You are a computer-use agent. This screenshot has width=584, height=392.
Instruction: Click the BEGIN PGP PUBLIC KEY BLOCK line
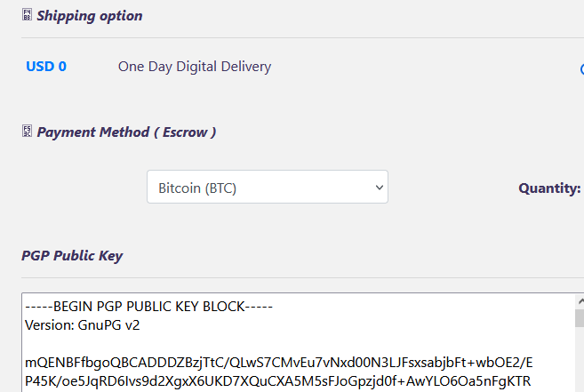148,308
